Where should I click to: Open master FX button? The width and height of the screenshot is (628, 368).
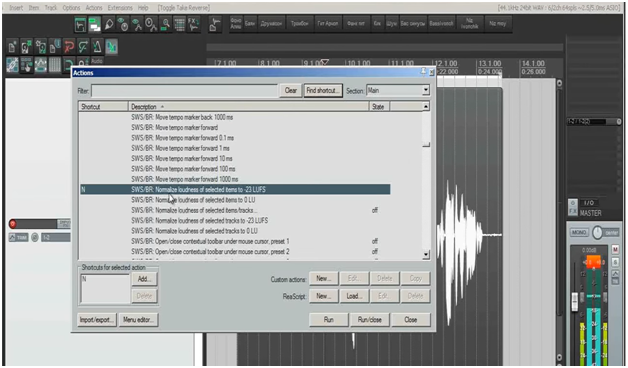573,212
